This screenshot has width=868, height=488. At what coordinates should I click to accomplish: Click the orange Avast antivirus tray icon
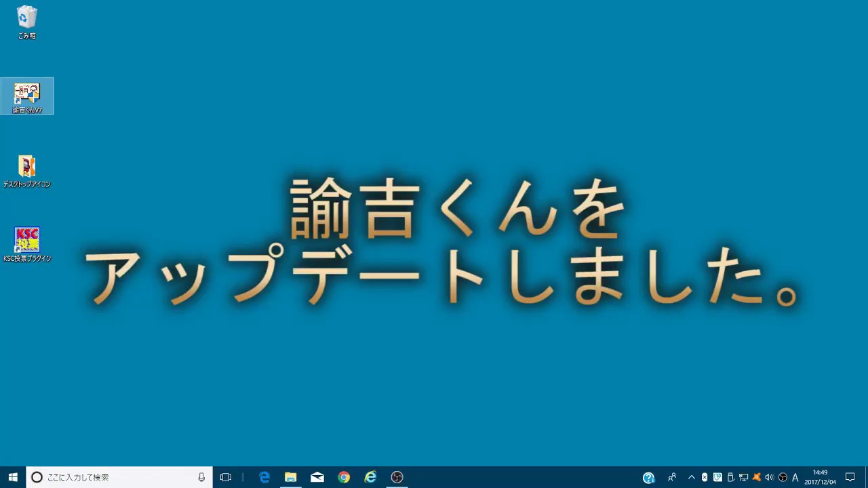coord(756,477)
